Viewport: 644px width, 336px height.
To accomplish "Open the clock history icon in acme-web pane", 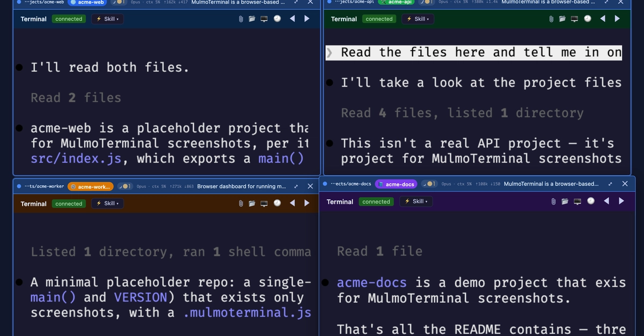I will pyautogui.click(x=277, y=19).
